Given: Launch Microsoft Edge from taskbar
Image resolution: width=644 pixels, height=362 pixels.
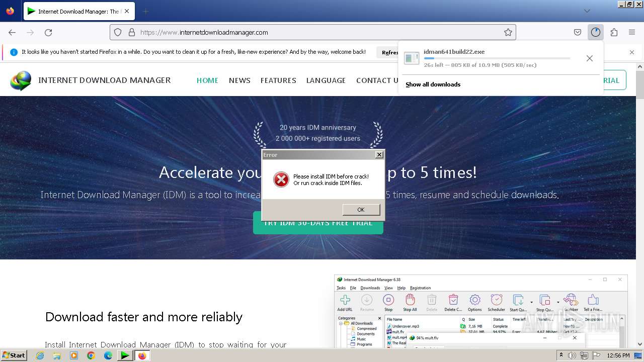Looking at the screenshot, I should [x=108, y=355].
